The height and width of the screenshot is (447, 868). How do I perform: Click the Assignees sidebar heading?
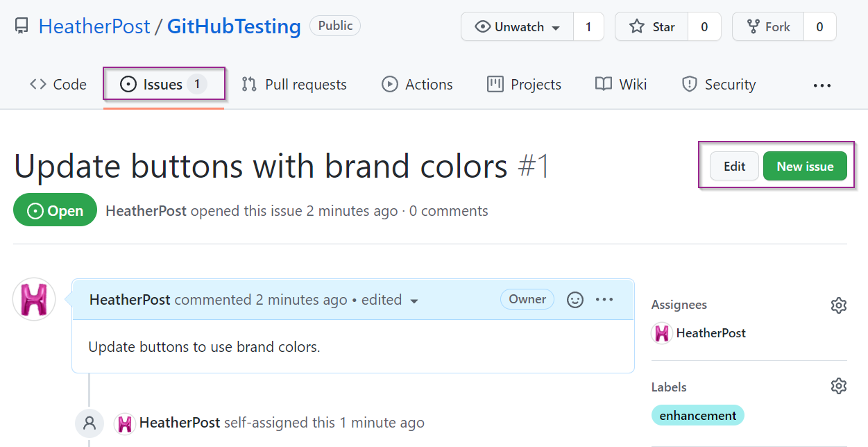(679, 305)
